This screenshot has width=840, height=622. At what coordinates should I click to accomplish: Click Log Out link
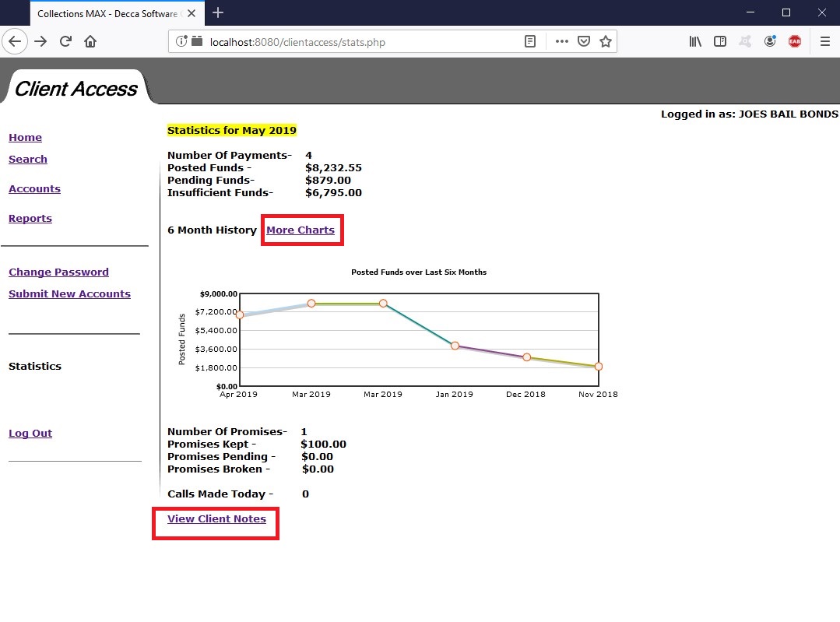(x=30, y=433)
